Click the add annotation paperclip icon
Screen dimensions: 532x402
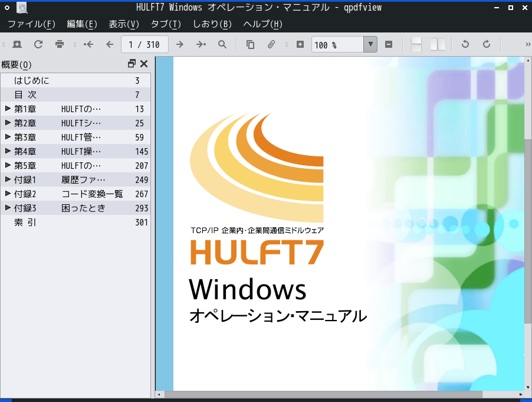(x=271, y=44)
